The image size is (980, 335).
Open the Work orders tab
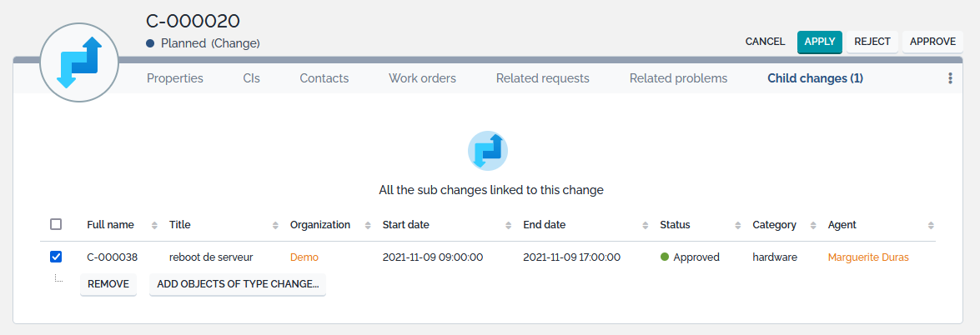click(x=422, y=78)
